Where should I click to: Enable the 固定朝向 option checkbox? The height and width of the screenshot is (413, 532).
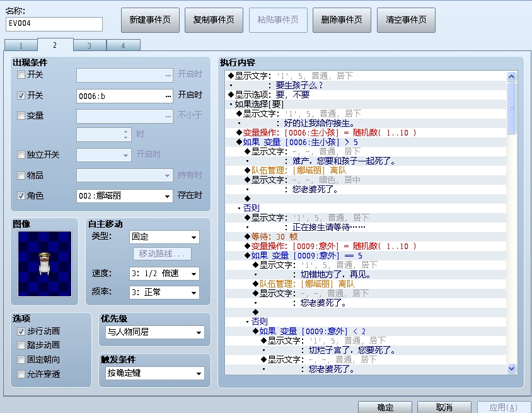21,360
